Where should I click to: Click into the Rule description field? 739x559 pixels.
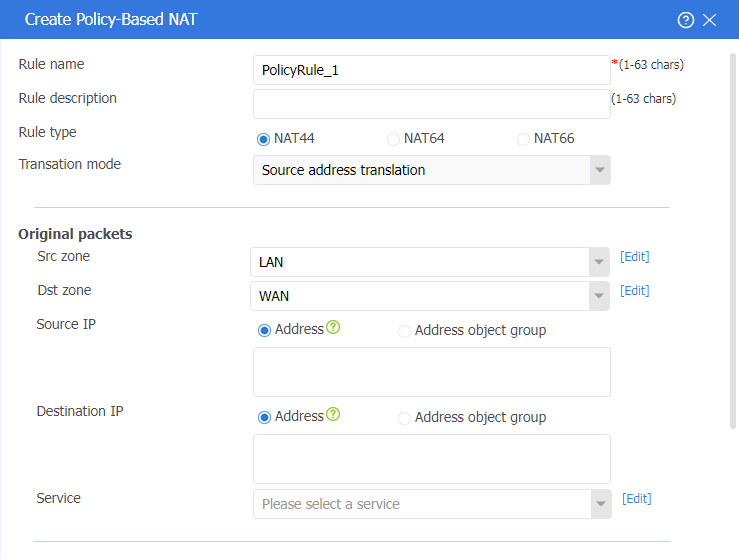[432, 104]
